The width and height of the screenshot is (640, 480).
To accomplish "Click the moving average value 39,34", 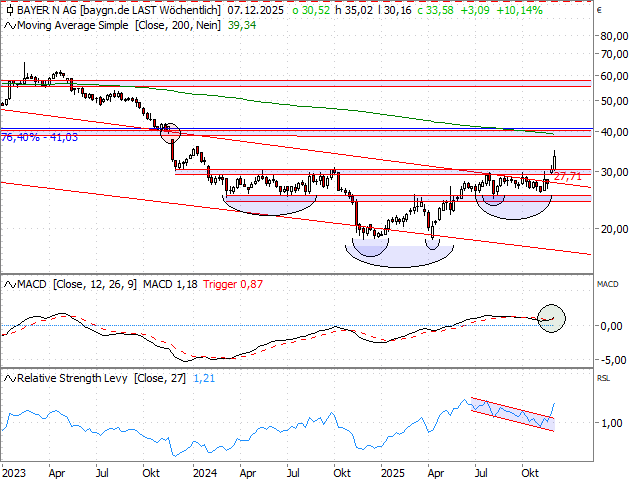I will 242,25.
